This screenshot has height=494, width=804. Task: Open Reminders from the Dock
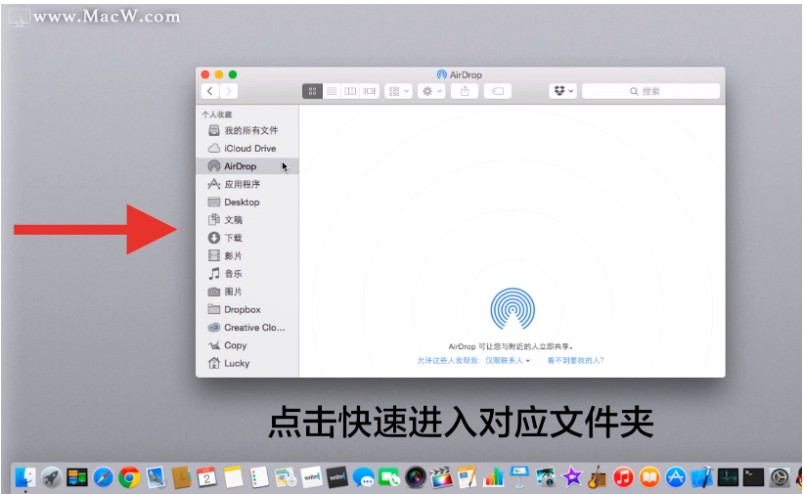(259, 478)
